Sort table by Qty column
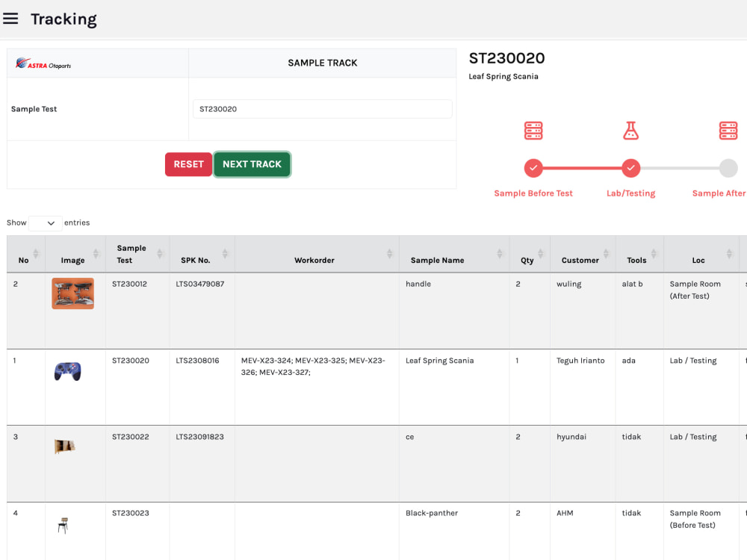The image size is (747, 560). point(540,254)
